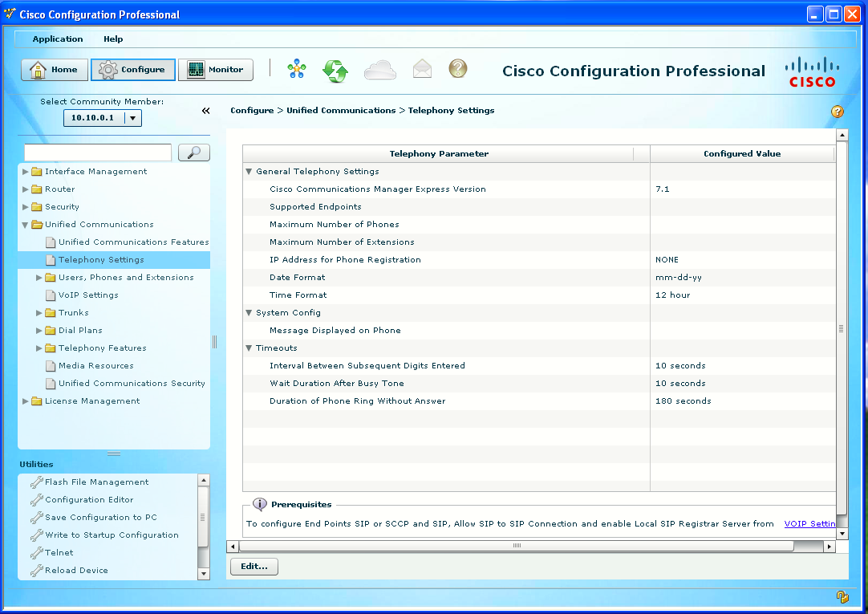Open the Help menu
Image resolution: width=868 pixels, height=614 pixels.
coord(113,39)
